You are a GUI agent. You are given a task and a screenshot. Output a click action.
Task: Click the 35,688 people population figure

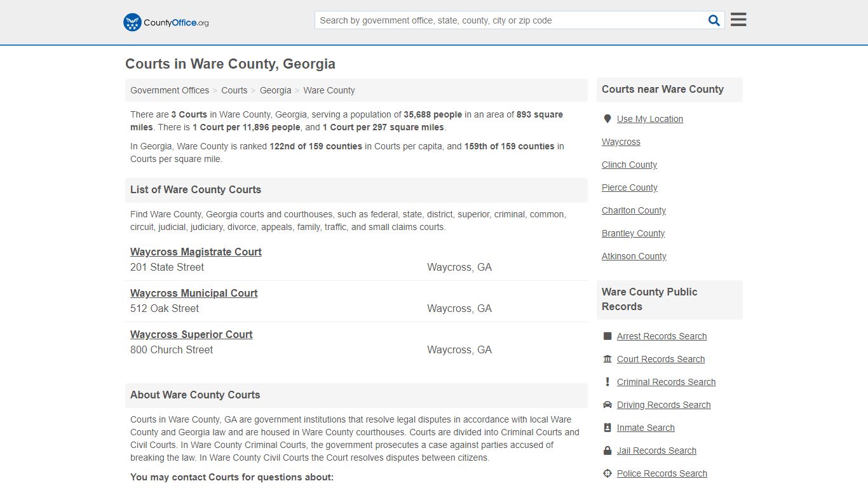click(x=433, y=114)
